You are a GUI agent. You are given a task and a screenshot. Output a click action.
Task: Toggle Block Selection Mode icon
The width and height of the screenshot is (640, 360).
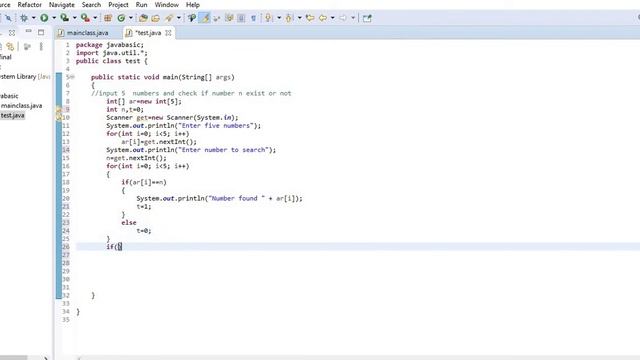[x=241, y=18]
